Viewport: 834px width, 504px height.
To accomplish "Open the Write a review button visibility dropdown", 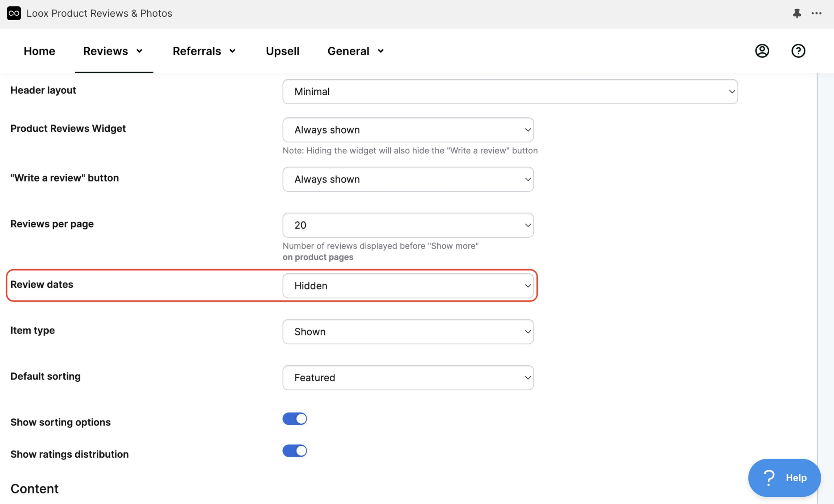I will tap(408, 179).
